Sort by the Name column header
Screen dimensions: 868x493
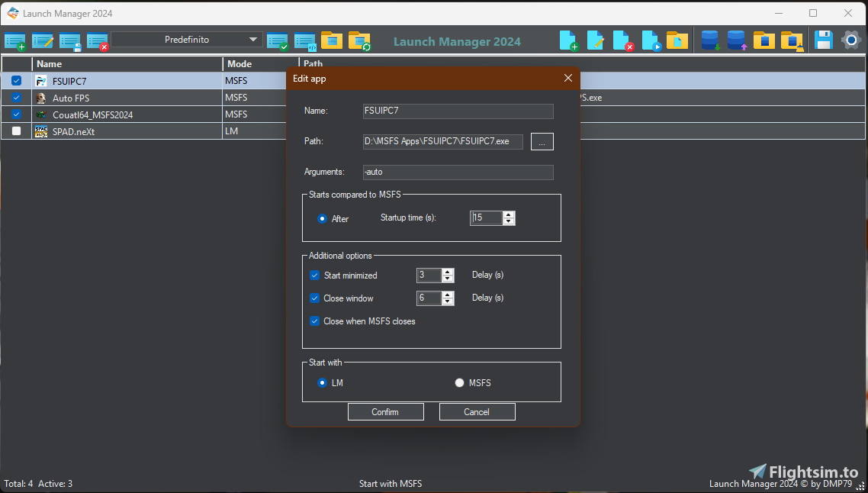pos(127,63)
